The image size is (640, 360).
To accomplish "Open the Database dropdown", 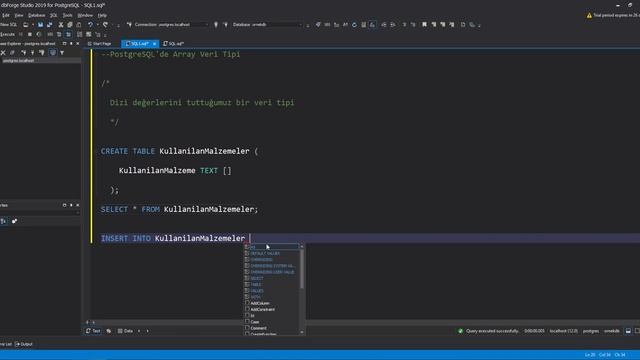I will coord(301,24).
